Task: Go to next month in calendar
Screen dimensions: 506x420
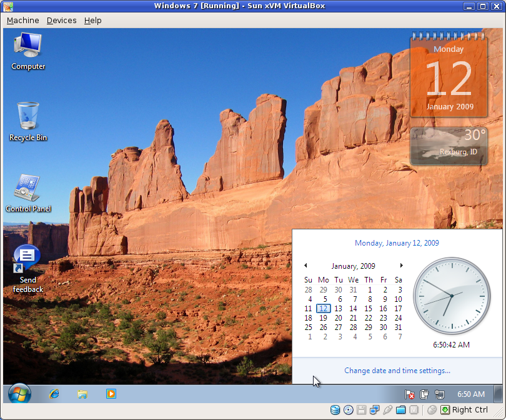Action: point(401,266)
